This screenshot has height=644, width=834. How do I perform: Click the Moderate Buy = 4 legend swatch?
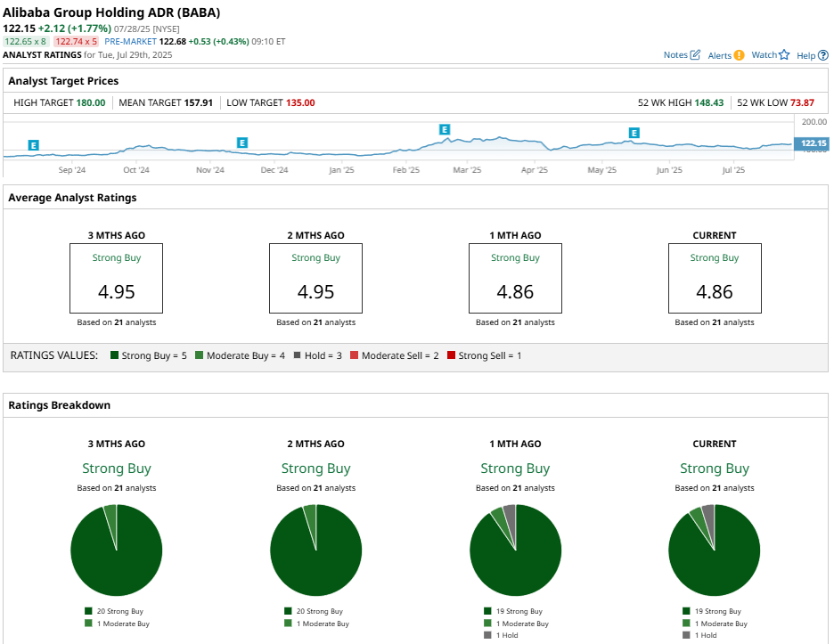tap(199, 355)
